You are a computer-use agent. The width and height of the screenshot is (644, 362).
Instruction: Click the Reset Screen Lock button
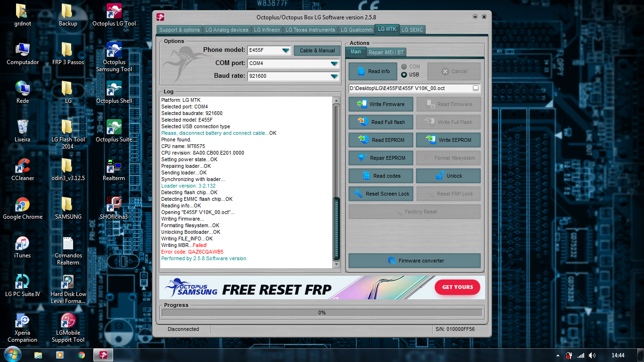click(x=381, y=194)
